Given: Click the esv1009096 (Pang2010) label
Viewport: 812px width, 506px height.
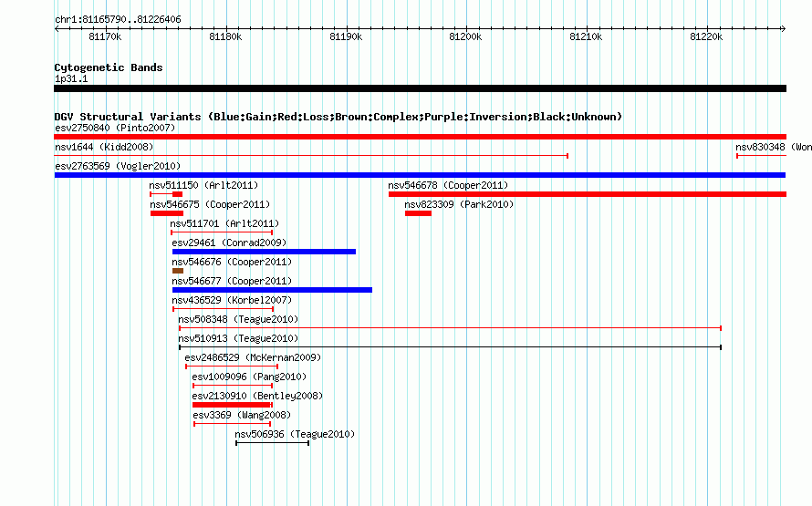Looking at the screenshot, I should coord(249,377).
